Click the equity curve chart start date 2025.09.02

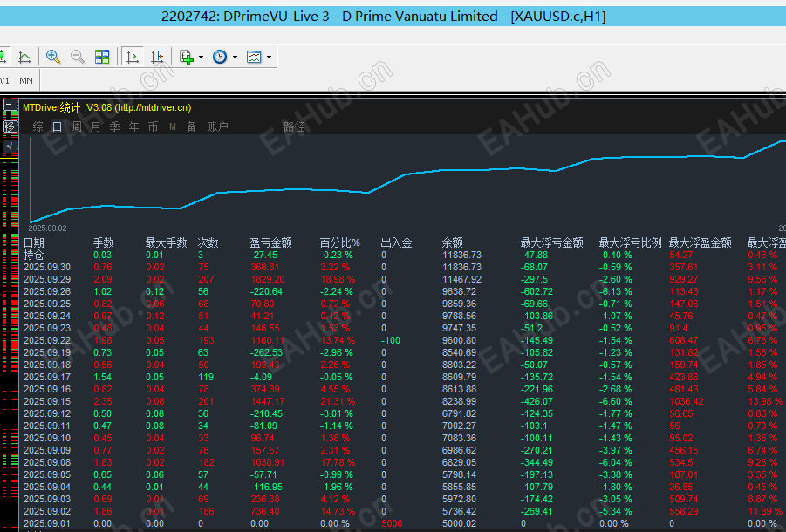[x=48, y=228]
